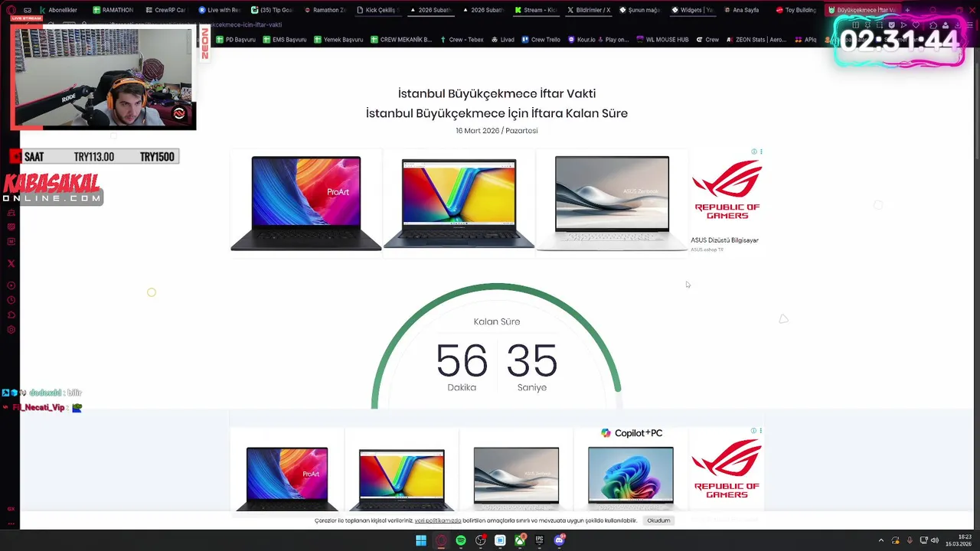This screenshot has width=980, height=551.
Task: Open sidebar player icon
Action: (11, 285)
